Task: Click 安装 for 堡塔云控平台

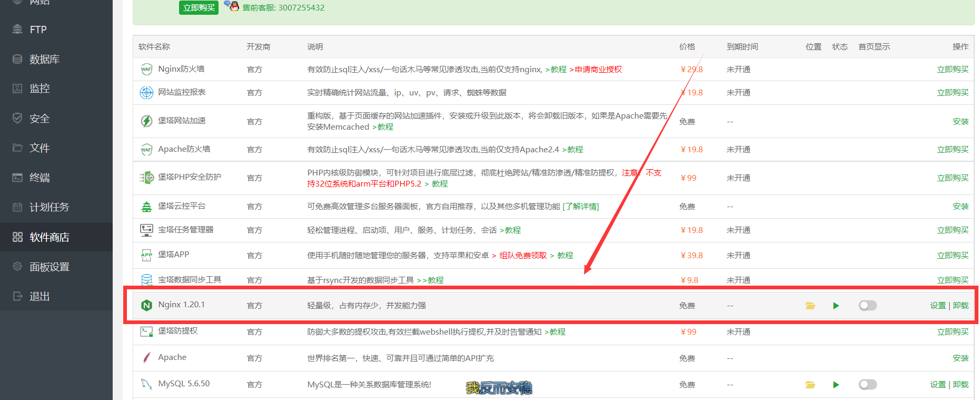Action: coord(961,206)
